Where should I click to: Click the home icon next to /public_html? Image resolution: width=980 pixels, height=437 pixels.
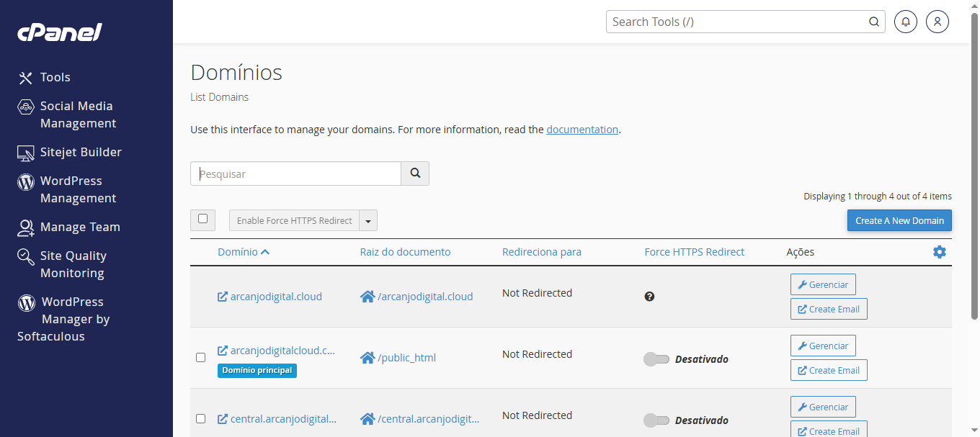tap(367, 358)
